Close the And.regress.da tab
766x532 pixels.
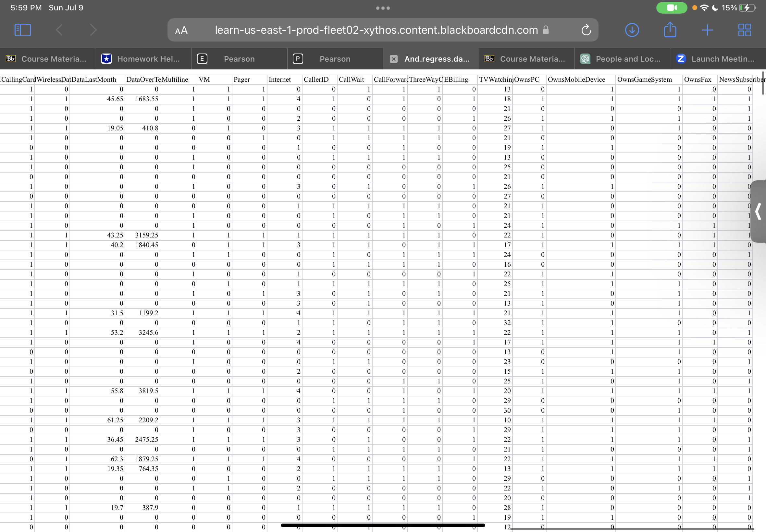[x=394, y=59]
